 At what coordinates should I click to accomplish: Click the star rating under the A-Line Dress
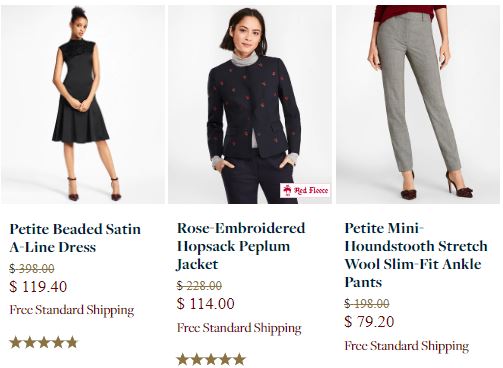44,342
